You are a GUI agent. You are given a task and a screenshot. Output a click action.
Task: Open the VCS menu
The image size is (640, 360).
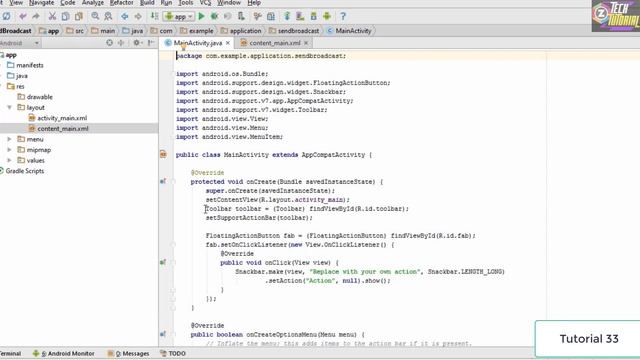click(x=205, y=3)
